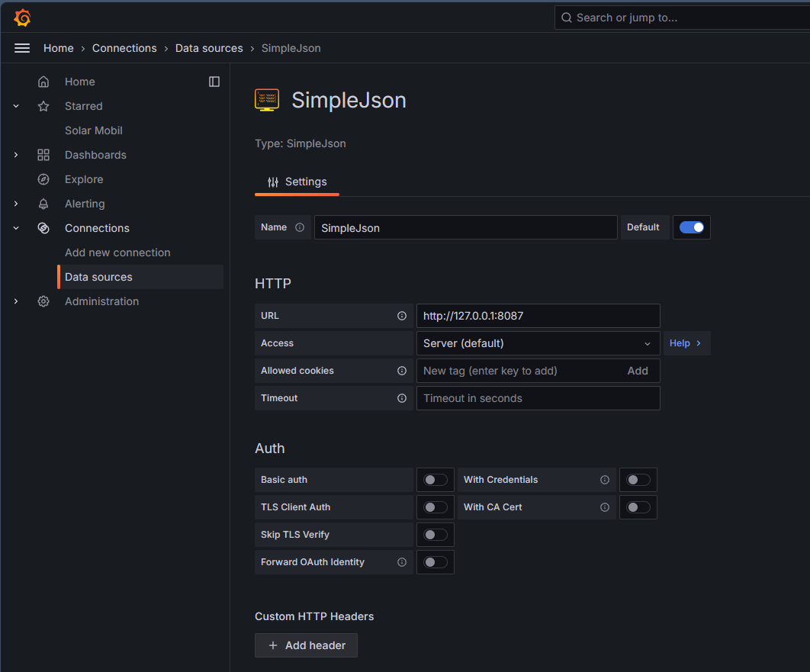Enable the Basic auth toggle
This screenshot has height=672, width=810.
[x=436, y=480]
